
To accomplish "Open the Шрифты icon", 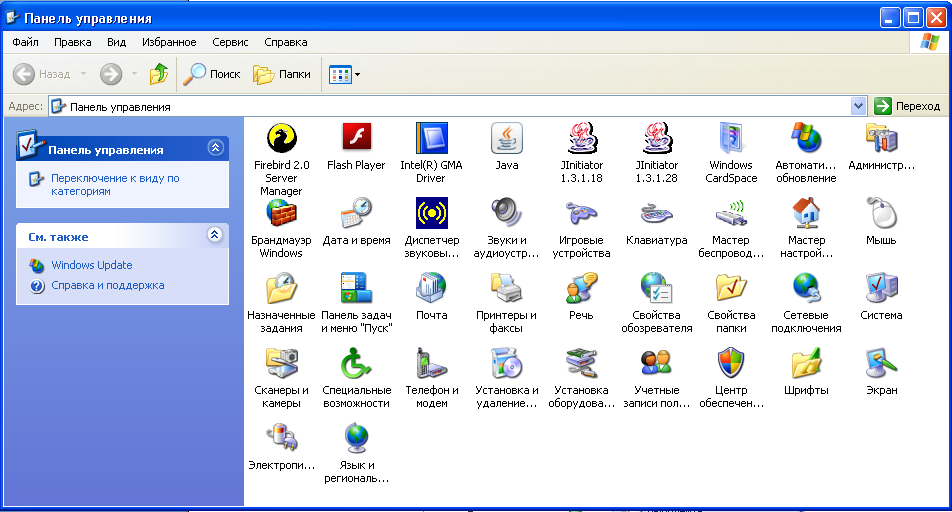I will click(806, 363).
